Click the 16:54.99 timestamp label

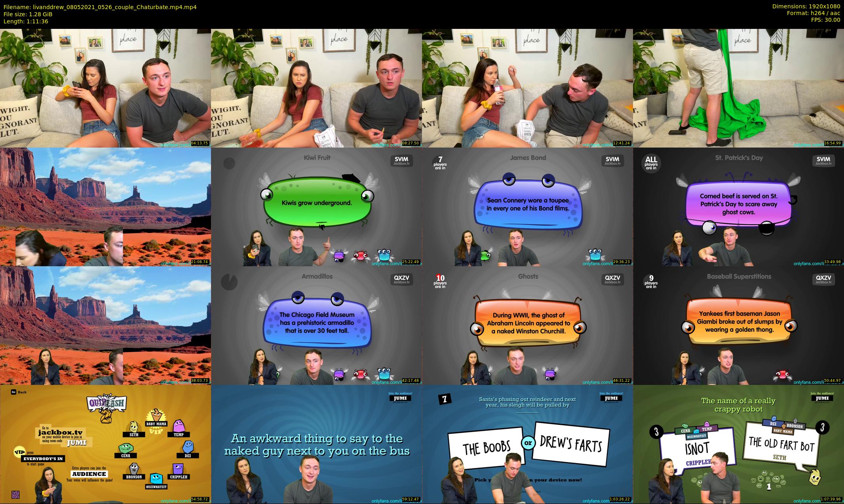pyautogui.click(x=833, y=143)
